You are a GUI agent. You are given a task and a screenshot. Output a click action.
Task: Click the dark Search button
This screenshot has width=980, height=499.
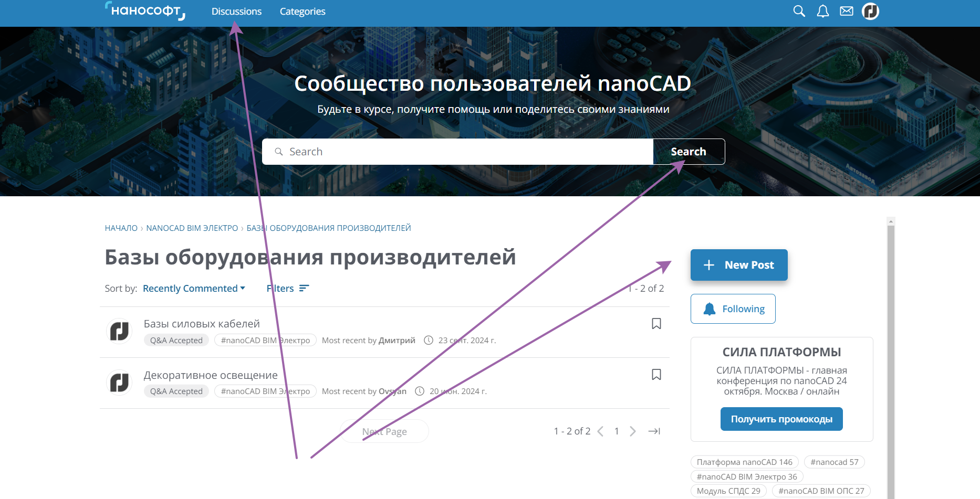(x=689, y=152)
